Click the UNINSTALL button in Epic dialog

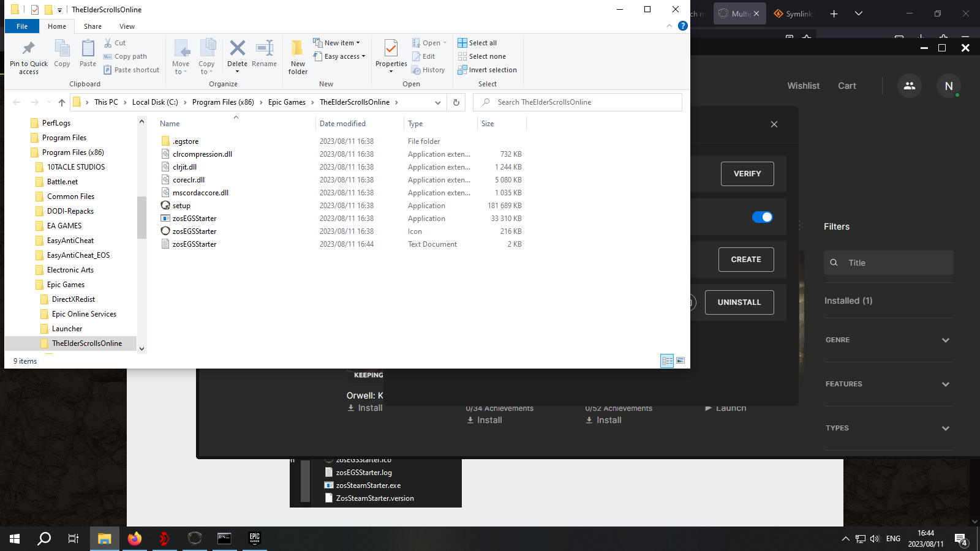tap(739, 302)
